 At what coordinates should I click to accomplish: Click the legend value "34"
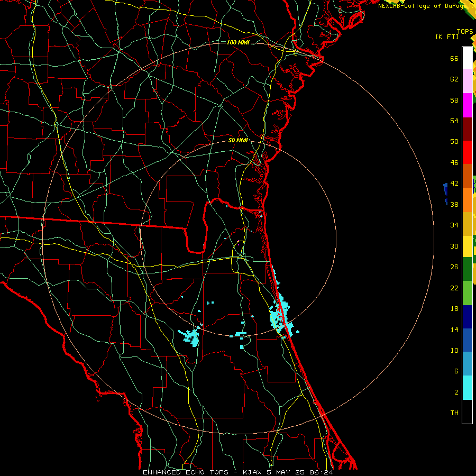[x=454, y=225]
